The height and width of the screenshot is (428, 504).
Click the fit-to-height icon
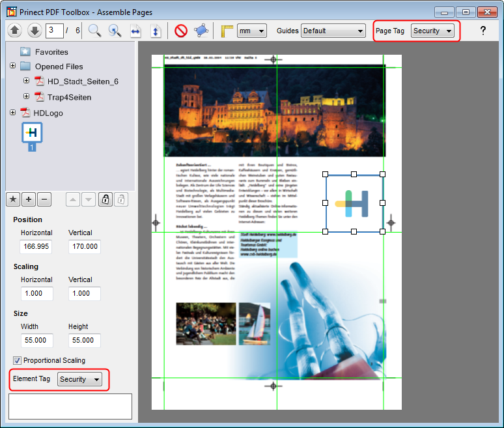(155, 31)
